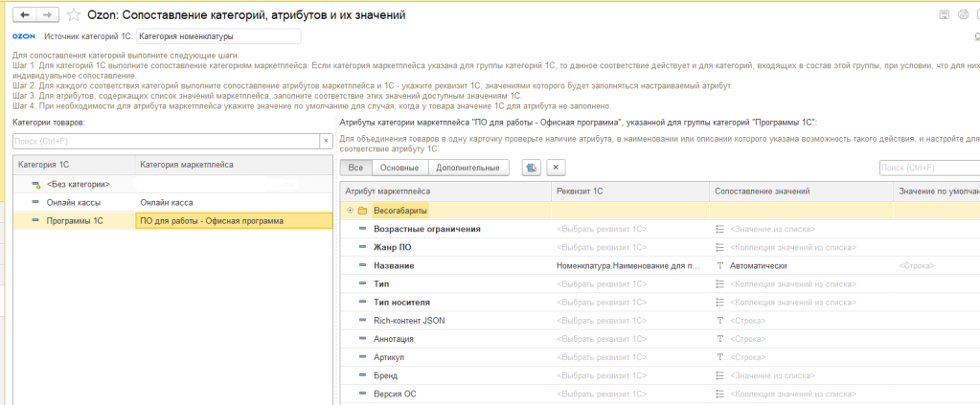Viewport: 980px width, 405px height.
Task: Select the Возрастные ограничения attribute
Action: 427,230
